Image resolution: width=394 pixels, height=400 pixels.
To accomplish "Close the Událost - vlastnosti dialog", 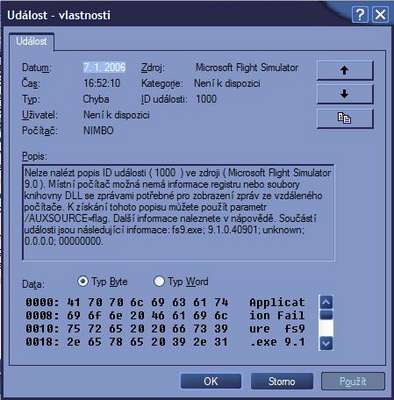I will (x=380, y=15).
